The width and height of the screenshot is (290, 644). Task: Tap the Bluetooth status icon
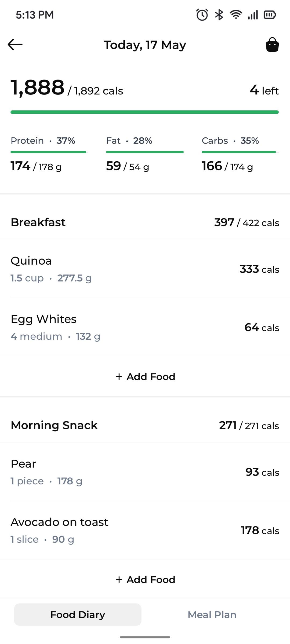tap(219, 15)
